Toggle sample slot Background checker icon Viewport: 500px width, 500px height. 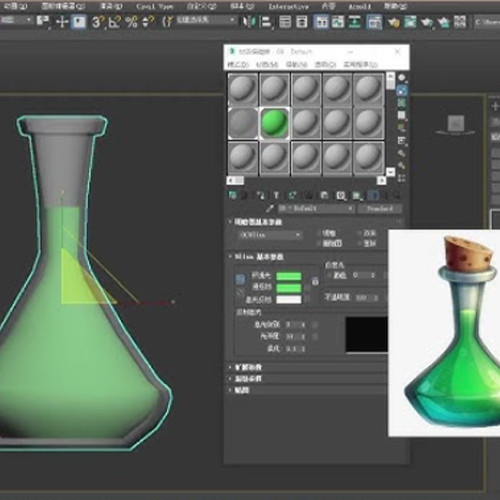pyautogui.click(x=402, y=103)
